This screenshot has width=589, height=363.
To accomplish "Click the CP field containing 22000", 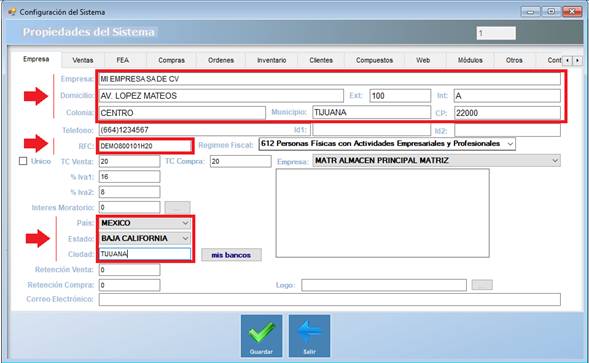I will click(x=507, y=113).
